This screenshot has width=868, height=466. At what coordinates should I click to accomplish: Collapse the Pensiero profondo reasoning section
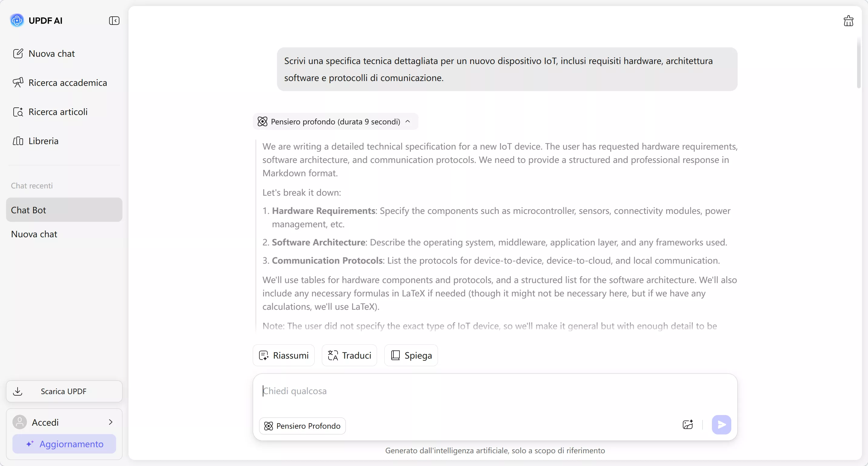pyautogui.click(x=408, y=121)
